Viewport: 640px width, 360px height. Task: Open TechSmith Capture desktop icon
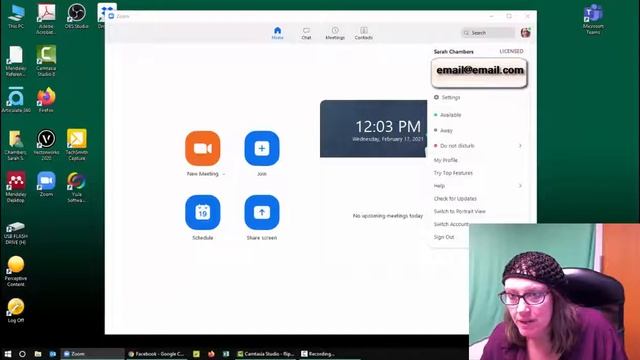tap(76, 145)
